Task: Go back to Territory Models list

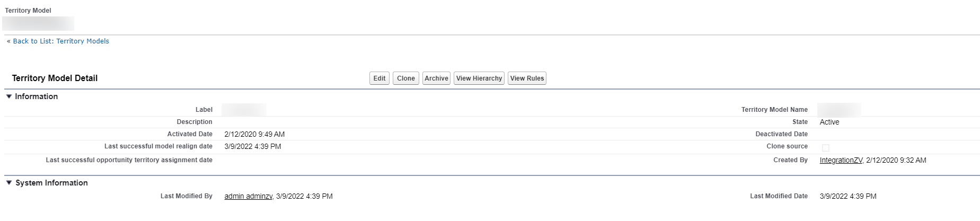Action: click(x=61, y=41)
